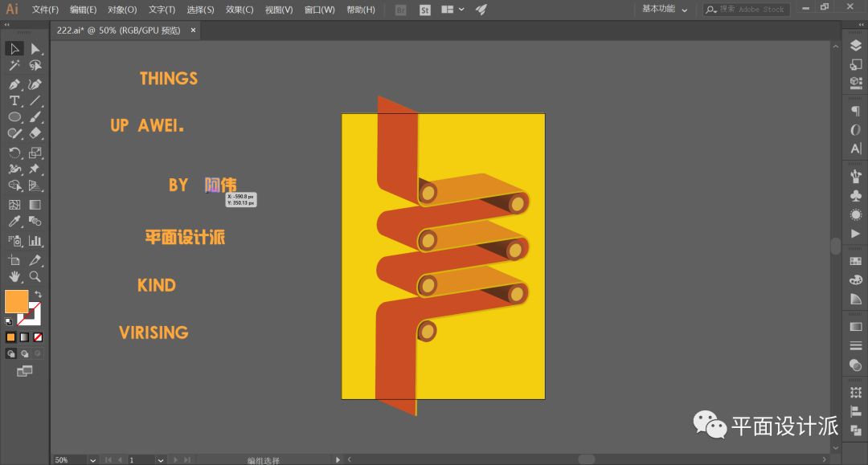Image resolution: width=868 pixels, height=465 pixels.
Task: Pick the Eyedropper tool
Action: (x=14, y=222)
